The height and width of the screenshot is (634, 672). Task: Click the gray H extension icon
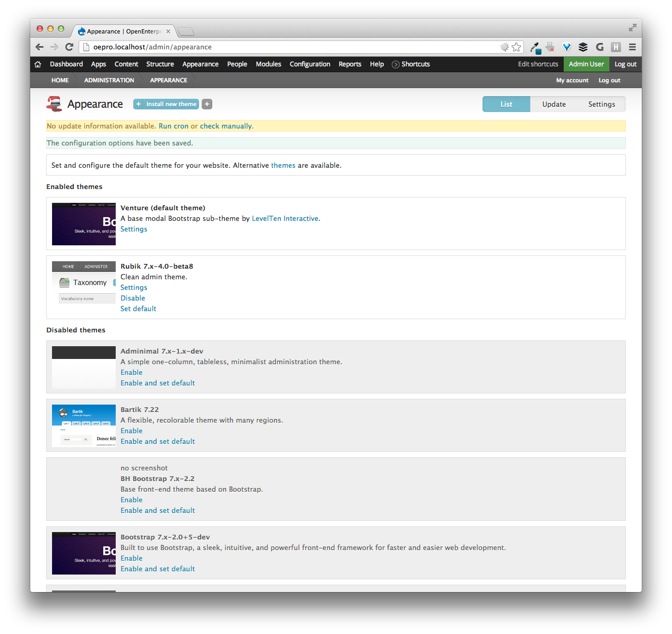[616, 47]
